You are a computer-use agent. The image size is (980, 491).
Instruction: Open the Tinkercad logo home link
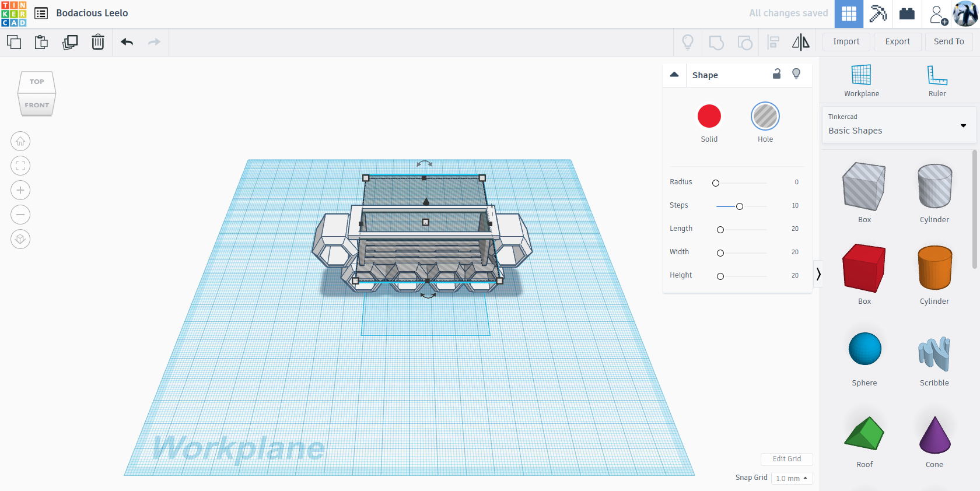(x=14, y=13)
